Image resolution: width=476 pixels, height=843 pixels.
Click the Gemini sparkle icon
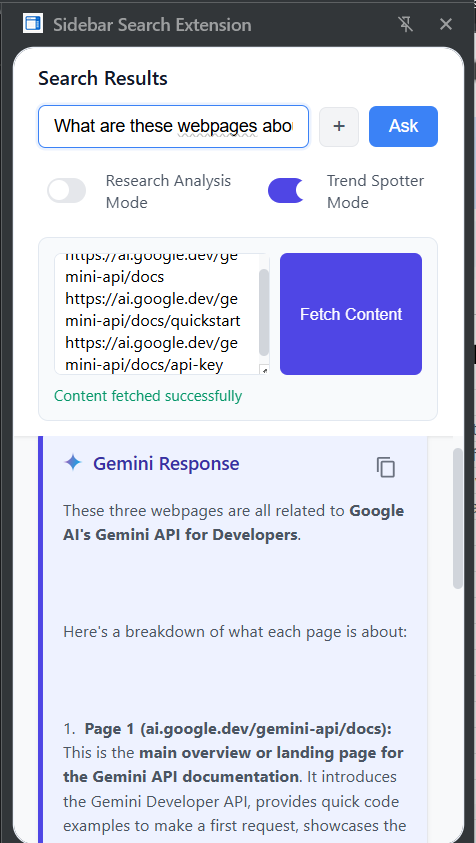73,462
